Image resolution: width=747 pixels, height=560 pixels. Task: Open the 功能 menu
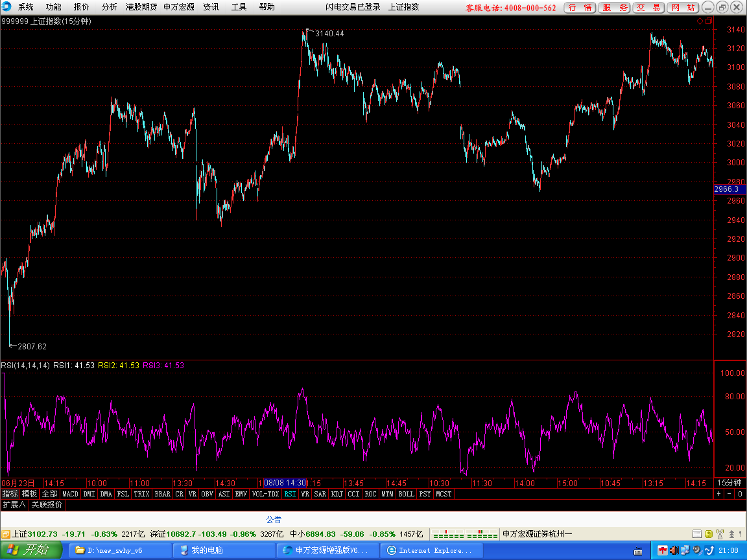point(53,7)
